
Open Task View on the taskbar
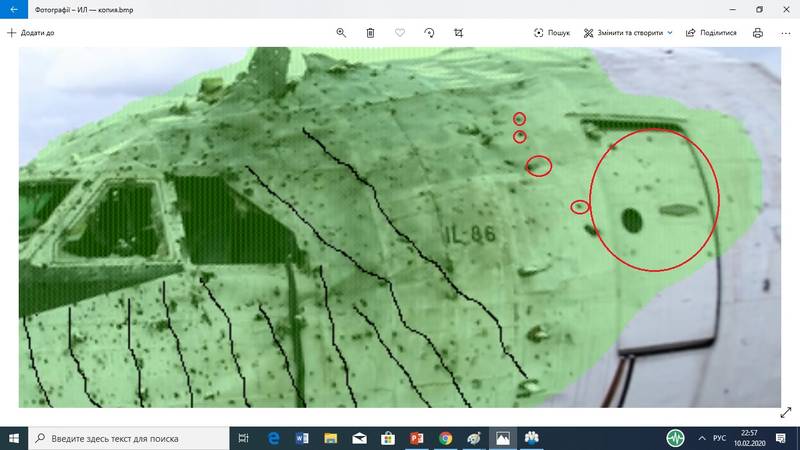244,438
